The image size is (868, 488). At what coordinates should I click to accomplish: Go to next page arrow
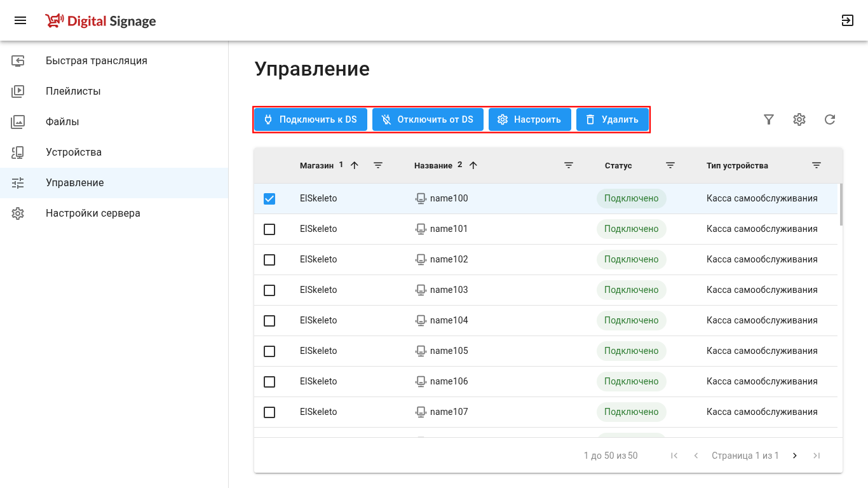[794, 456]
